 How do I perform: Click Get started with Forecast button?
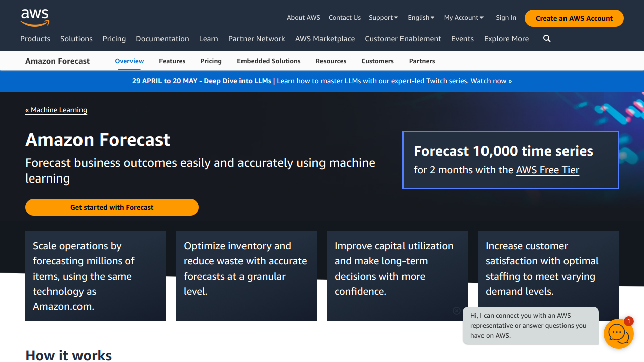pos(112,207)
